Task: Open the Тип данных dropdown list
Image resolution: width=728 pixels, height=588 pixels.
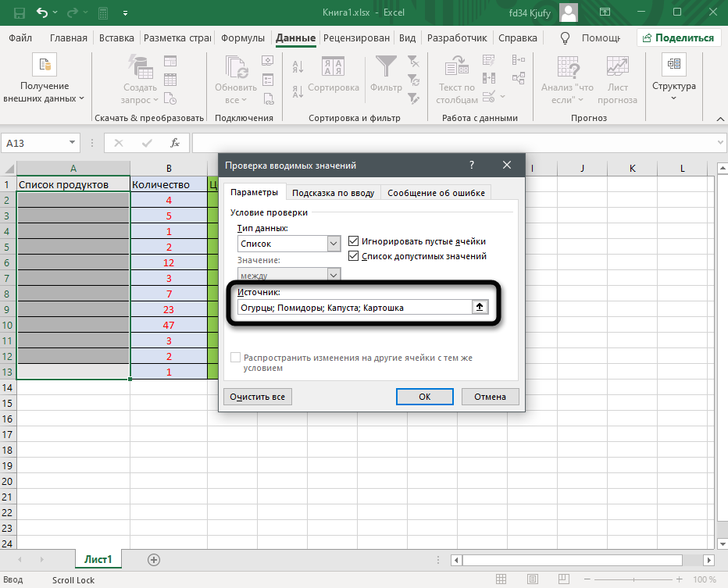Action: (334, 244)
